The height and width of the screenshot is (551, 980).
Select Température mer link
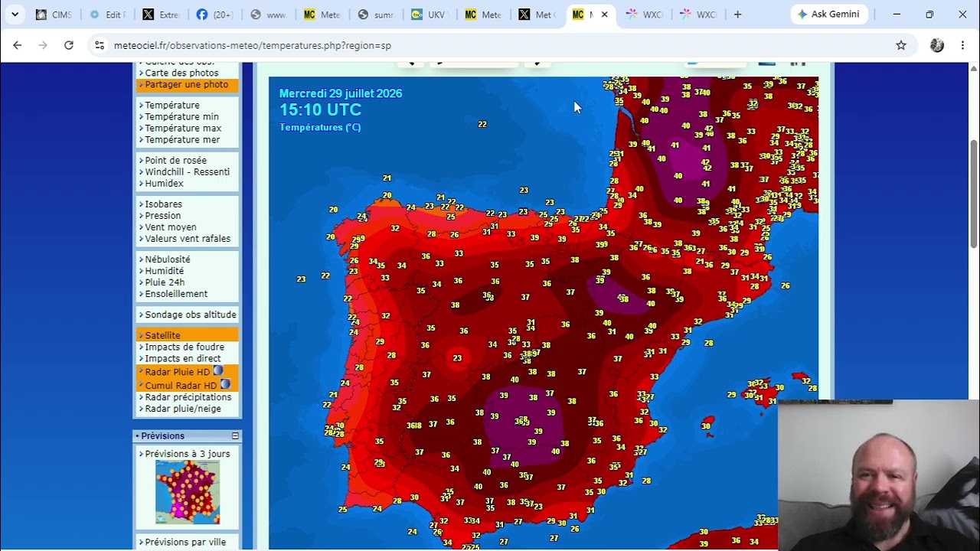[182, 139]
